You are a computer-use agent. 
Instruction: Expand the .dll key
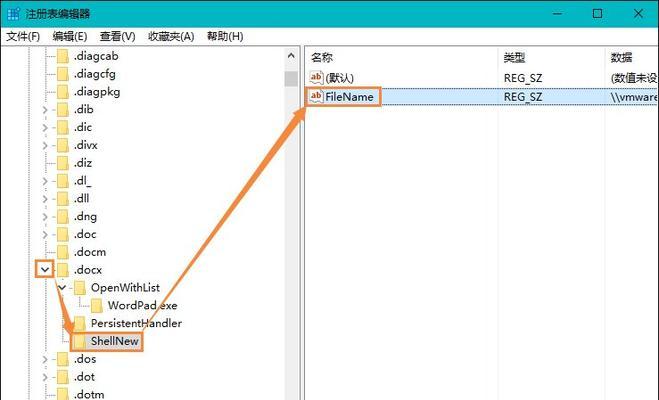pyautogui.click(x=45, y=199)
